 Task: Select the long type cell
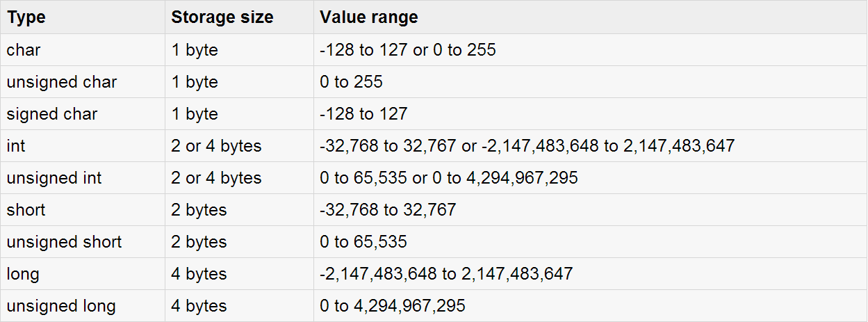(23, 274)
